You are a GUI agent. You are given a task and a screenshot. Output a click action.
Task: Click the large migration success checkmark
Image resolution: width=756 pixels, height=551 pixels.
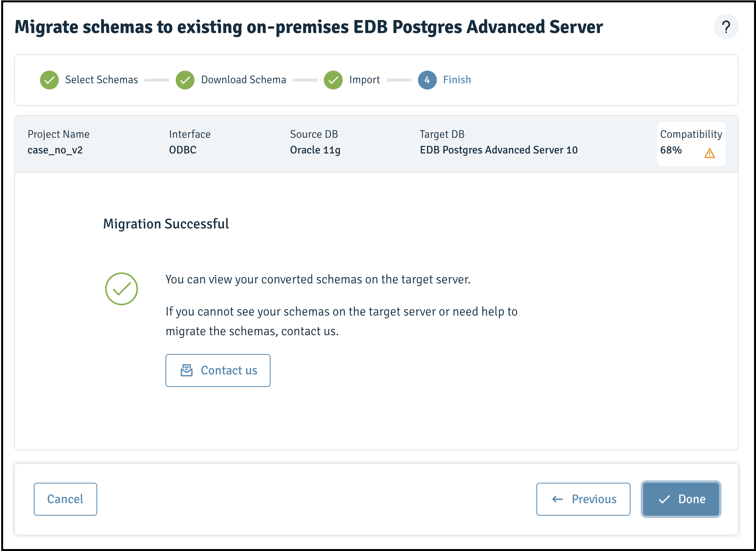click(122, 289)
